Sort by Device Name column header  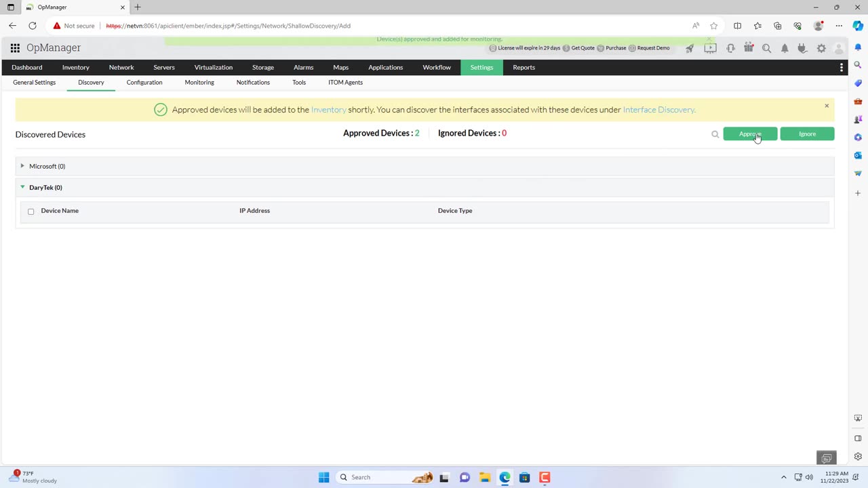click(x=60, y=211)
